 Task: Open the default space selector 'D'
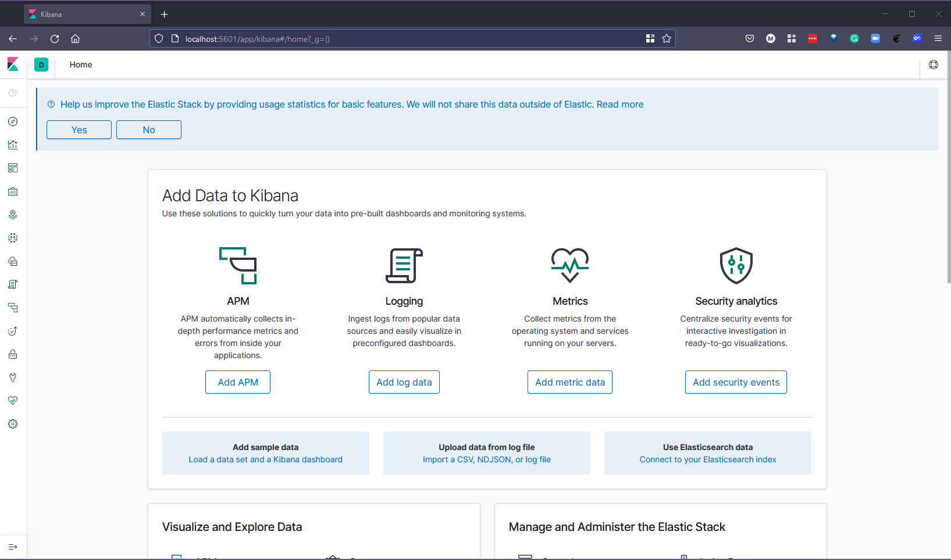(41, 65)
